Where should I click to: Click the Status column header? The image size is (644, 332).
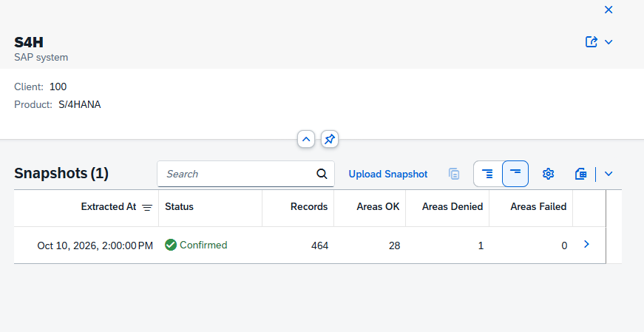210,209
